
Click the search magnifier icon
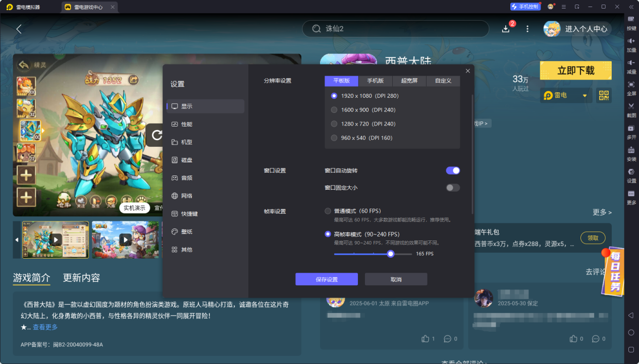316,29
